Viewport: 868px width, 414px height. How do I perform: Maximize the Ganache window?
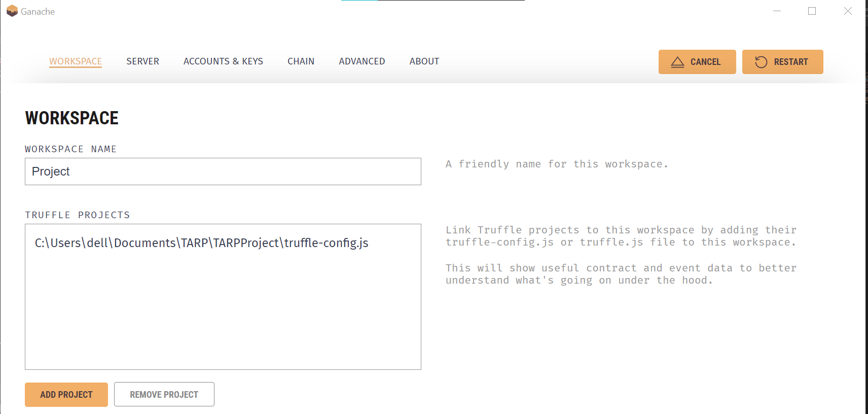click(812, 11)
